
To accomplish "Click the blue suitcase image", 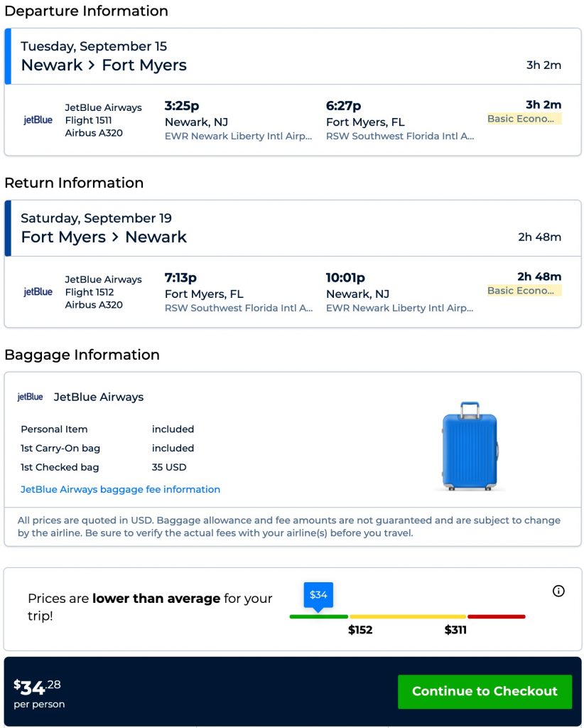I will pyautogui.click(x=470, y=446).
